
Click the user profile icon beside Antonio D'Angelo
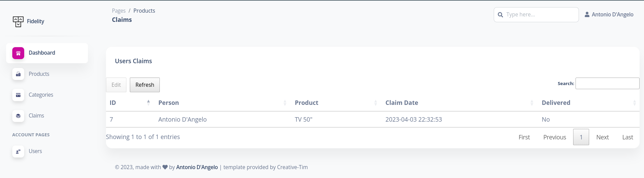pos(587,14)
